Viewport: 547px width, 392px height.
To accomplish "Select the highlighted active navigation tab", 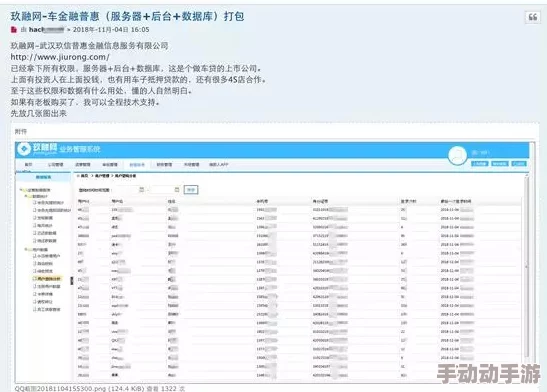I will point(137,165).
